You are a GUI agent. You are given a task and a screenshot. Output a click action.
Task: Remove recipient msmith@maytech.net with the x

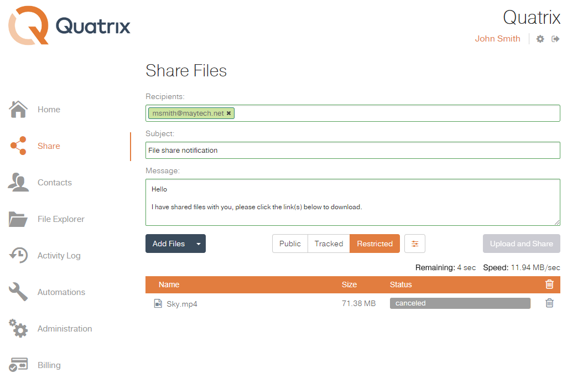click(229, 113)
